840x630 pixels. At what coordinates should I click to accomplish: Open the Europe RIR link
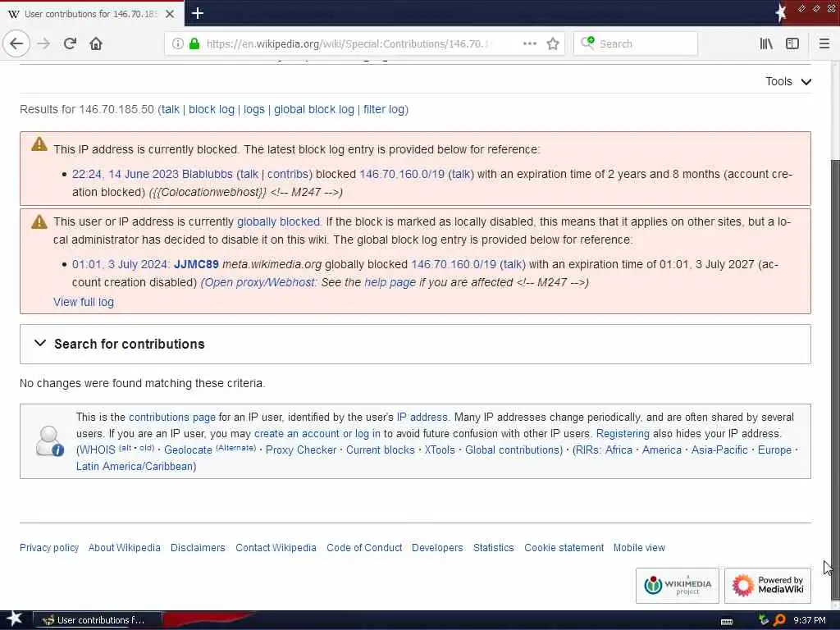tap(774, 450)
